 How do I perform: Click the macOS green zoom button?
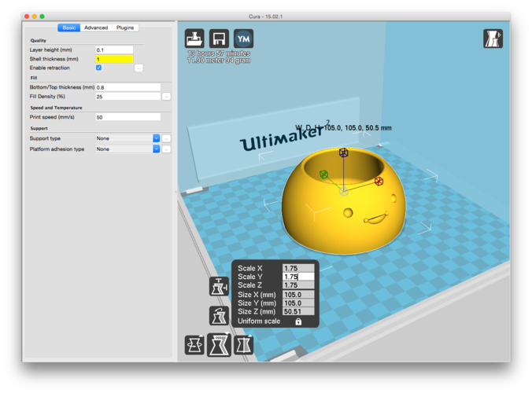[x=42, y=17]
